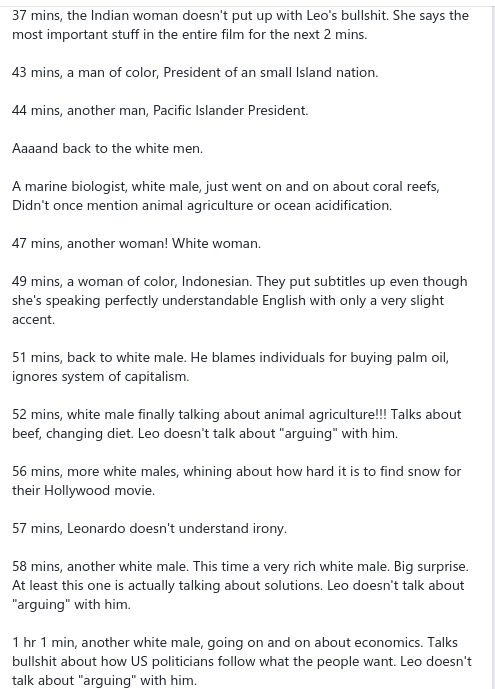This screenshot has width=495, height=689.
Task: Click the paragraph starting "58 mins, another white male"
Action: pos(240,585)
